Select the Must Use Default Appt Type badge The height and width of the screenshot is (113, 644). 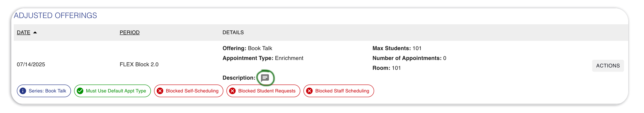pyautogui.click(x=112, y=91)
